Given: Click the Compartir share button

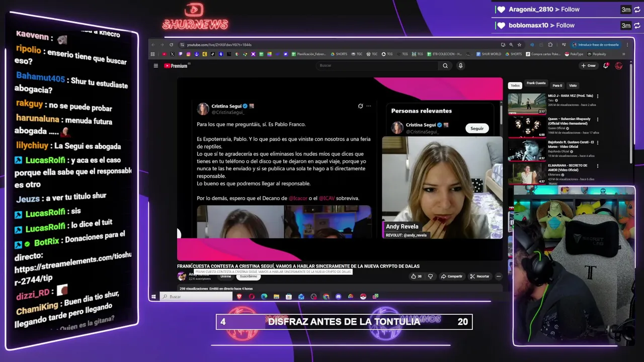Looking at the screenshot, I should pyautogui.click(x=451, y=276).
